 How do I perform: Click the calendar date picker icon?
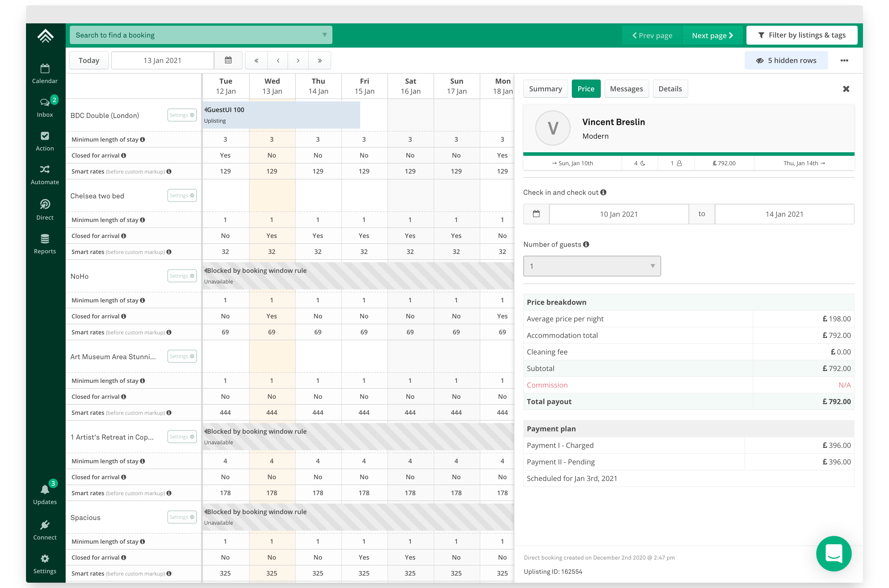228,60
